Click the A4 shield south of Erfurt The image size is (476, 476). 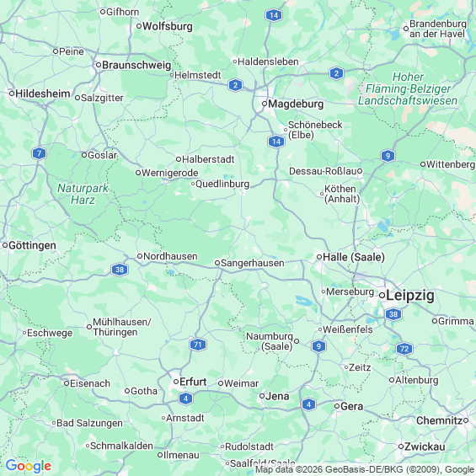pos(186,398)
